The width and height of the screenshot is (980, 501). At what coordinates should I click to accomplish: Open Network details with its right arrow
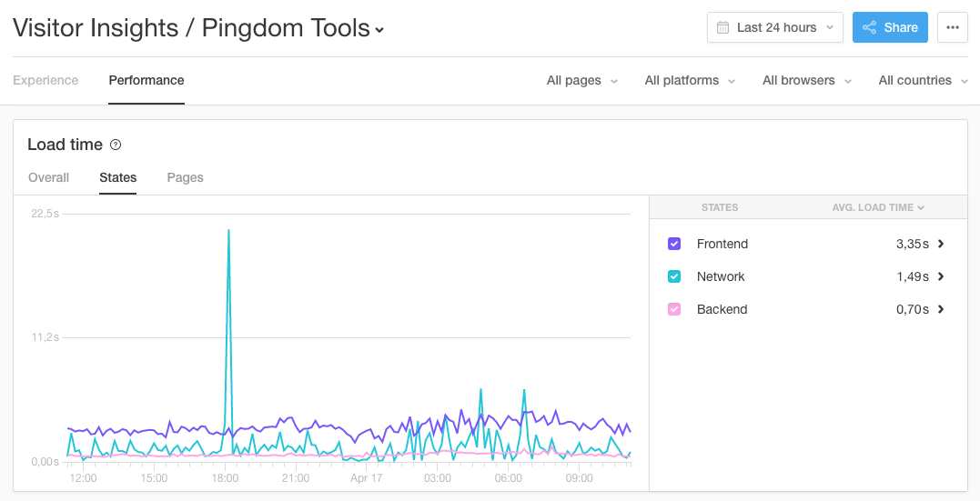click(x=941, y=276)
